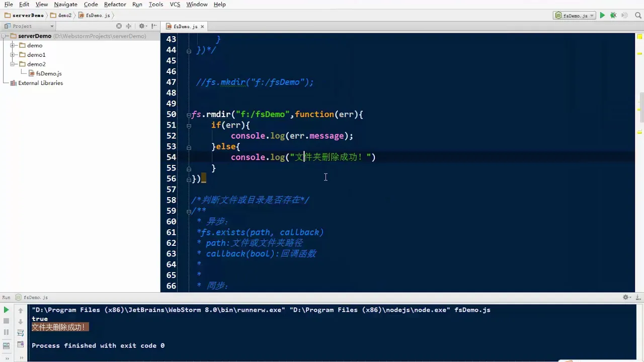Click Down the stack trace arrow
The width and height of the screenshot is (644, 362).
click(x=21, y=321)
